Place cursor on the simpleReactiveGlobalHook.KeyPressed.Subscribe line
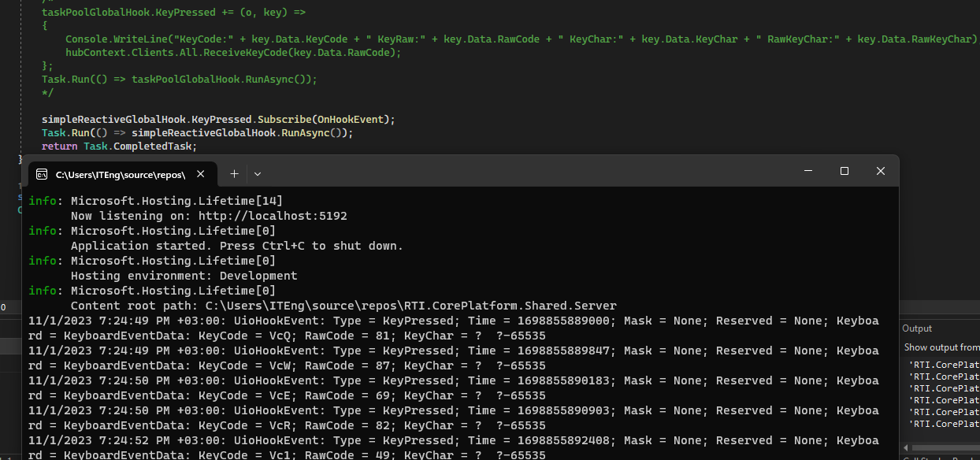This screenshot has width=980, height=460. pos(217,118)
